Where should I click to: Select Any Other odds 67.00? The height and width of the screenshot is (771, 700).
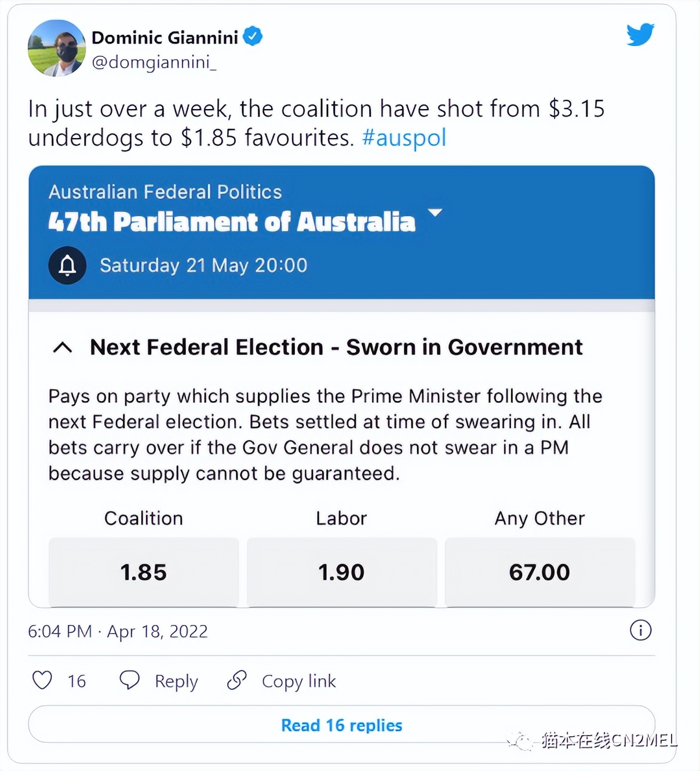[x=539, y=572]
